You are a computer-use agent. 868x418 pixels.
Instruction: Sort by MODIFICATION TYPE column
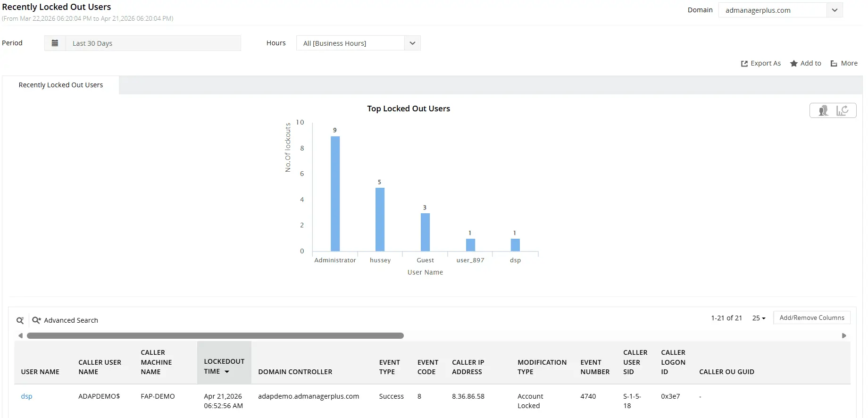coord(542,367)
